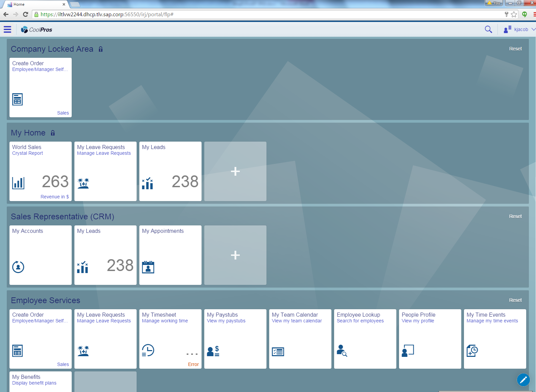The width and height of the screenshot is (536, 392).
Task: Click the palm tree icon in My Home Leave Requests
Action: click(83, 183)
